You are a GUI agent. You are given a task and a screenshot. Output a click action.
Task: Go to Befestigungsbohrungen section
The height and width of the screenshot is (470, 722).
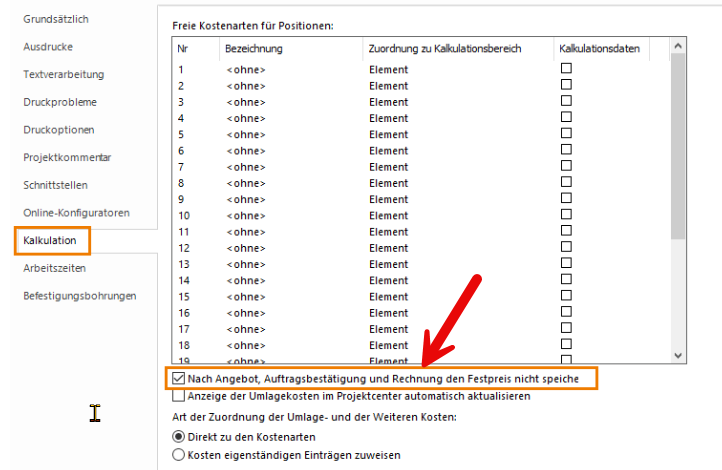(80, 296)
